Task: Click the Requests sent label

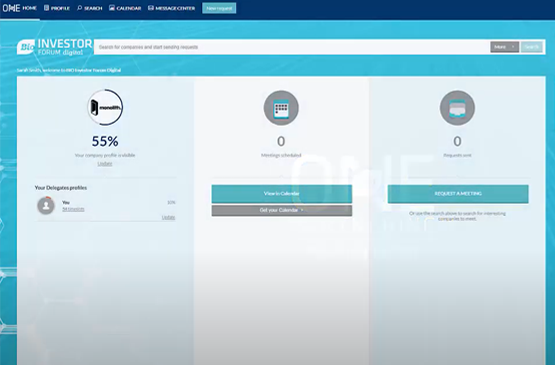Action: [x=457, y=155]
